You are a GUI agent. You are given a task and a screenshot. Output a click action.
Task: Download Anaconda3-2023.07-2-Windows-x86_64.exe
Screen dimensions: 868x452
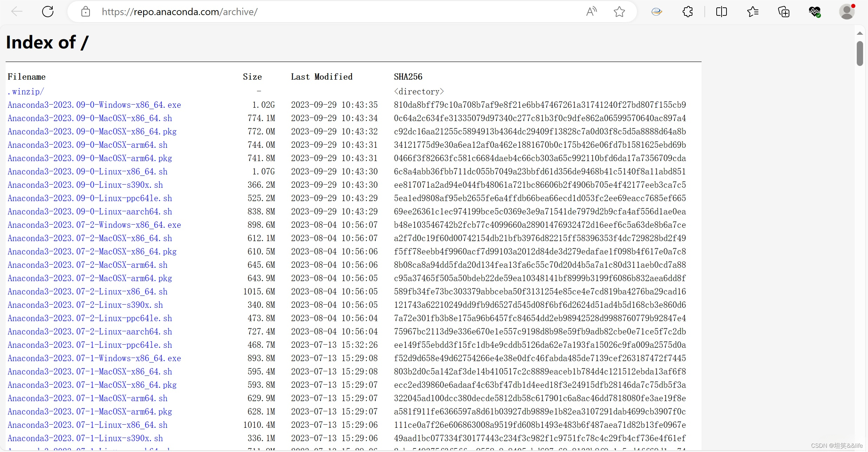94,225
